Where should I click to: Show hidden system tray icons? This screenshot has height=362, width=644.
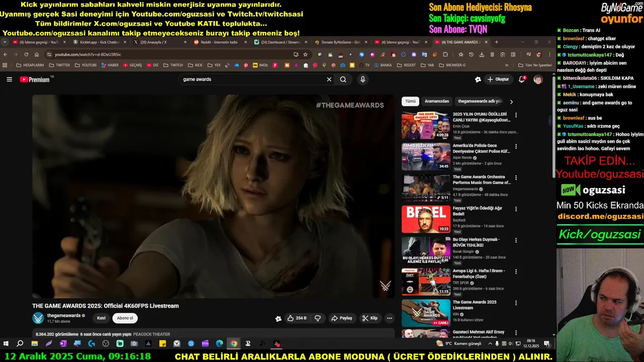pos(490,344)
